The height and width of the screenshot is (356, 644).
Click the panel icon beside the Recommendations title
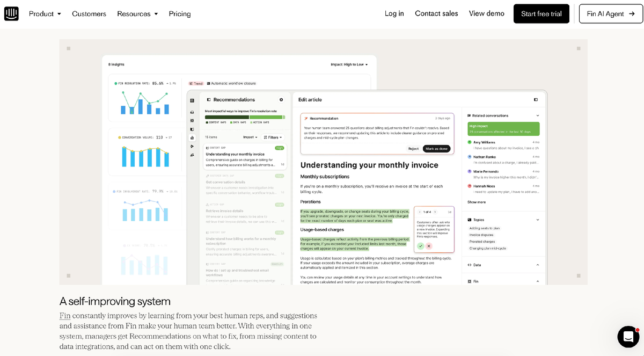pos(209,100)
